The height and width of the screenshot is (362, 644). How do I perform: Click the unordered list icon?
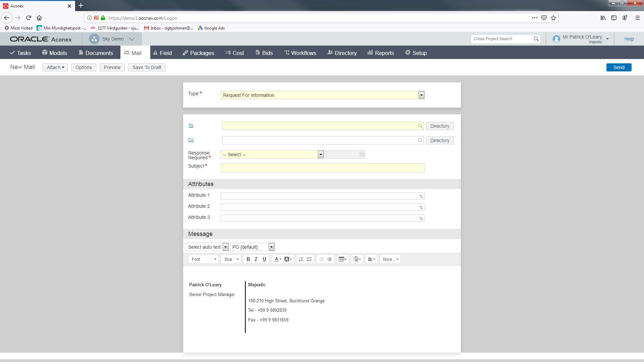tap(310, 259)
